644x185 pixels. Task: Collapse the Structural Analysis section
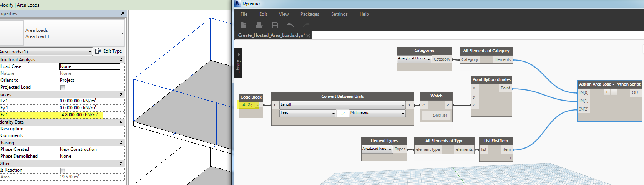[x=121, y=60]
